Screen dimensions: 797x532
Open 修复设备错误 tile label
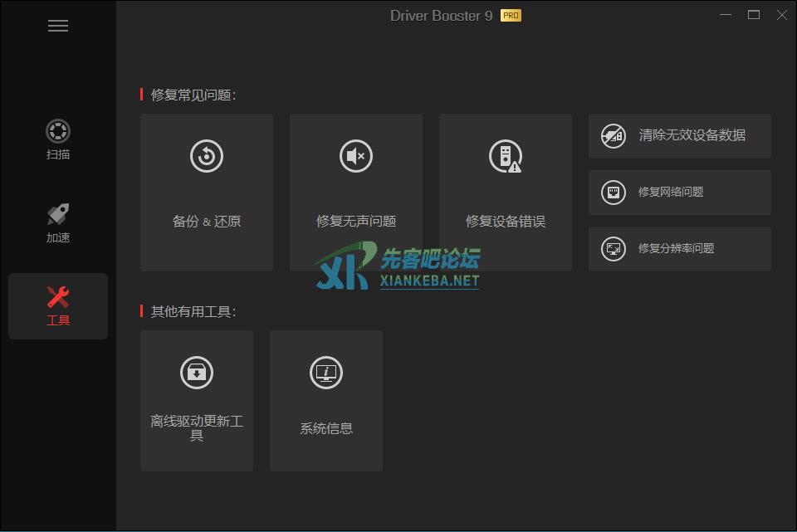(506, 222)
